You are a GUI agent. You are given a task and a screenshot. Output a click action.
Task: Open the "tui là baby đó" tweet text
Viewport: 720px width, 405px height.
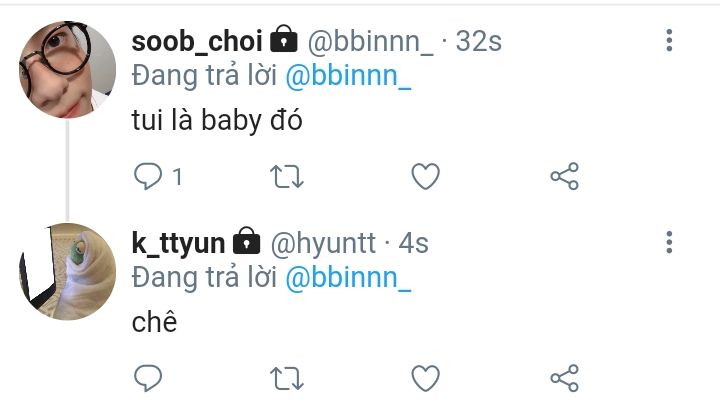216,122
